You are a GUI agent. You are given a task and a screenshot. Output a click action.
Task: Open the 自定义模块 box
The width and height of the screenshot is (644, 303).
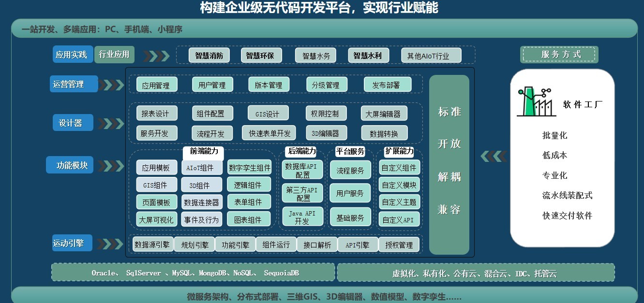pos(399,185)
